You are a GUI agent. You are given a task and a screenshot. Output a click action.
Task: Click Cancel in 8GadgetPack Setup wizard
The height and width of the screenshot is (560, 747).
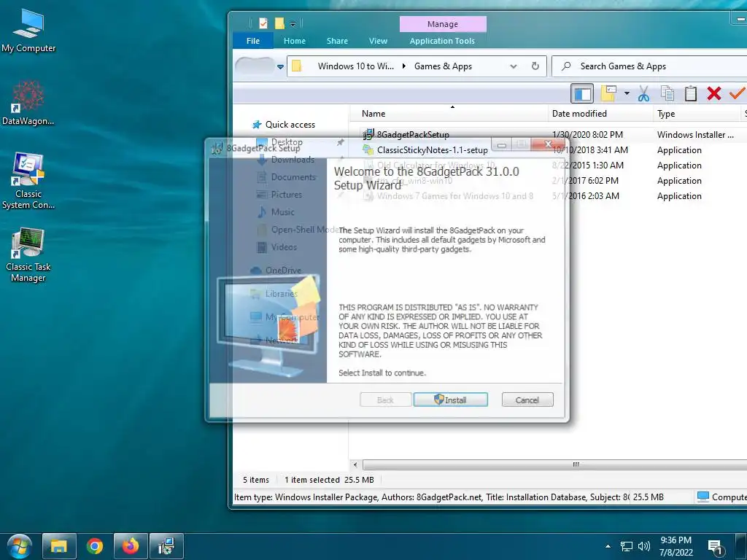527,400
